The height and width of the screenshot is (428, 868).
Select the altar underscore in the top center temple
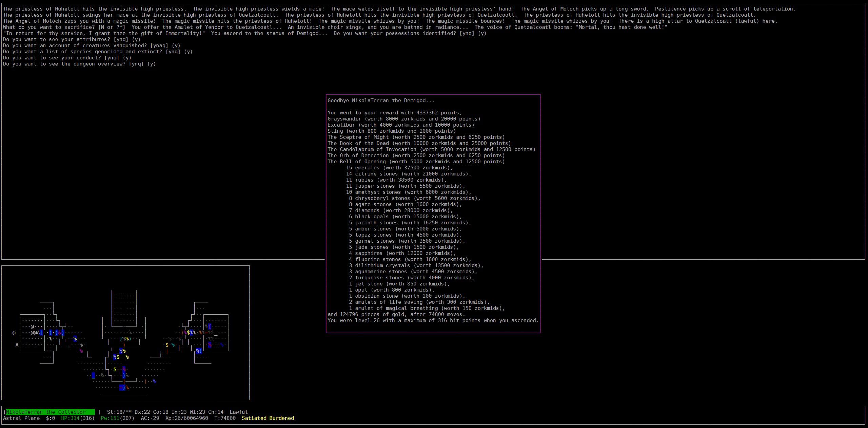[x=124, y=310]
